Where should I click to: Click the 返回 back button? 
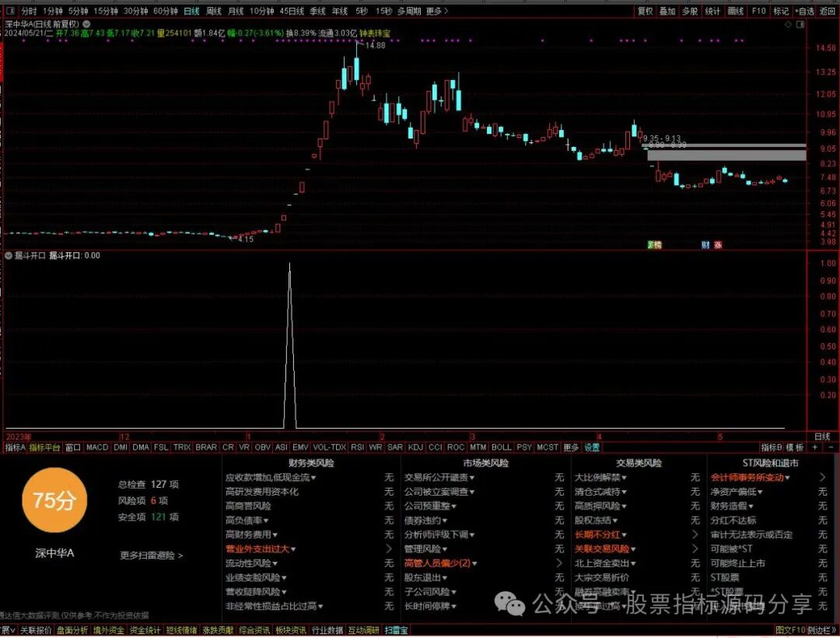(x=828, y=11)
